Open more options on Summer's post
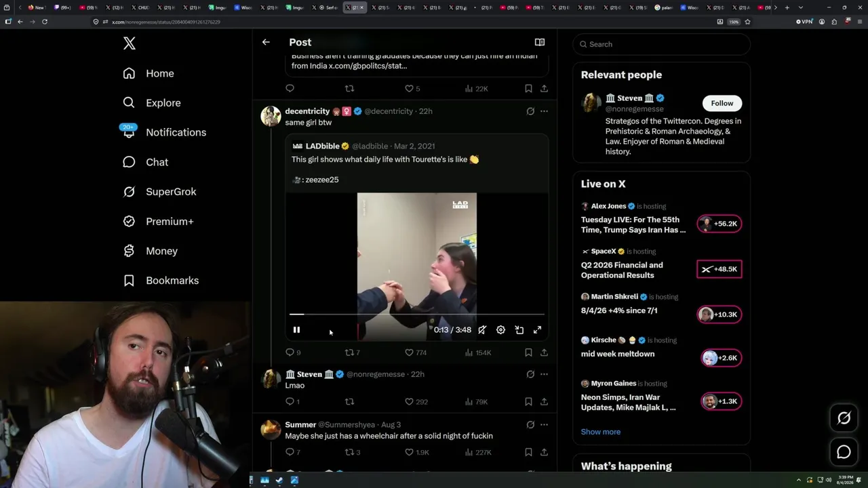 [x=544, y=424]
